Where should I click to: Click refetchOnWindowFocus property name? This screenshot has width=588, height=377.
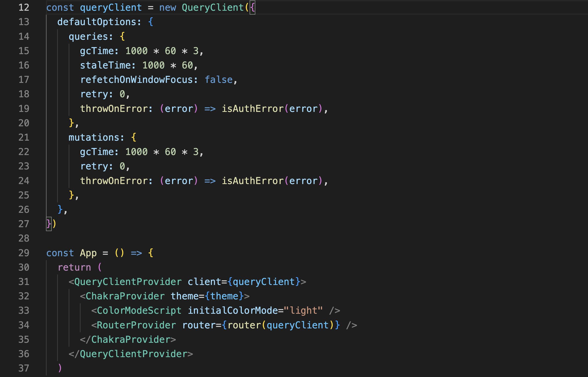[136, 80]
